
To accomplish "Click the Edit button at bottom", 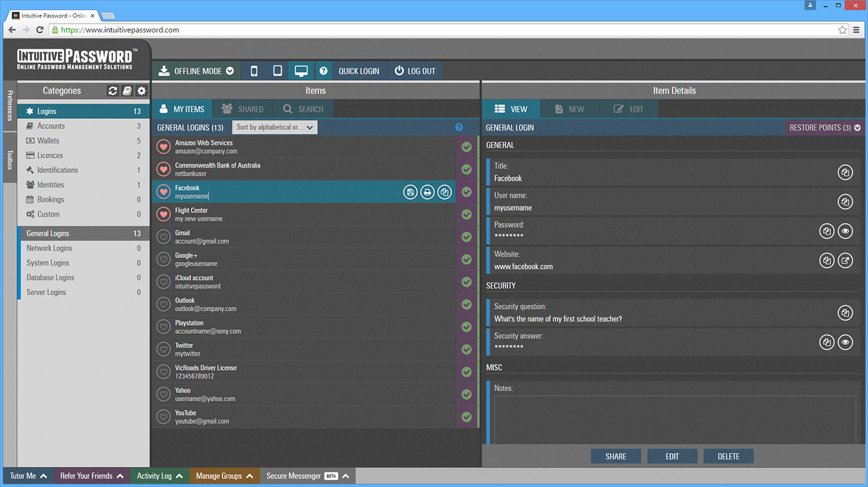I will tap(672, 456).
